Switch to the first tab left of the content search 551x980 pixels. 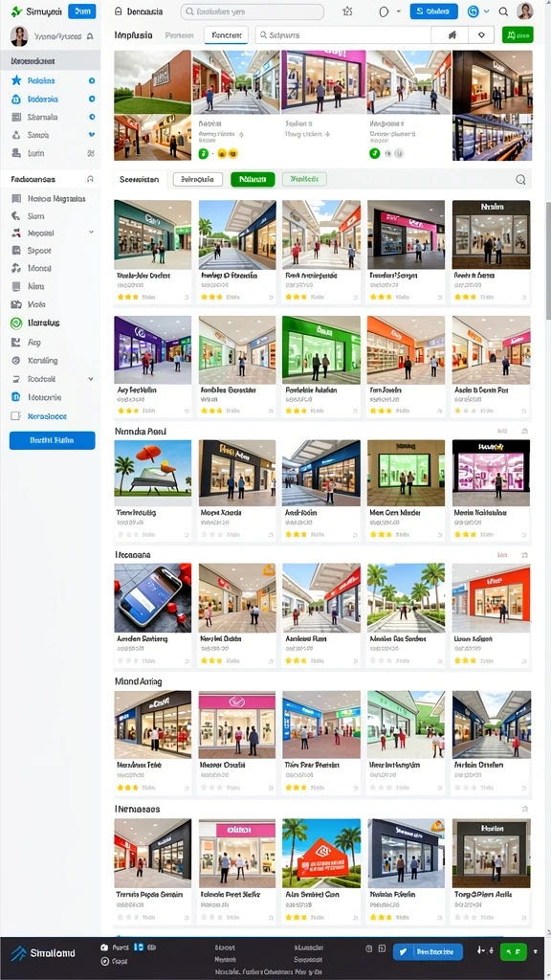click(x=133, y=35)
